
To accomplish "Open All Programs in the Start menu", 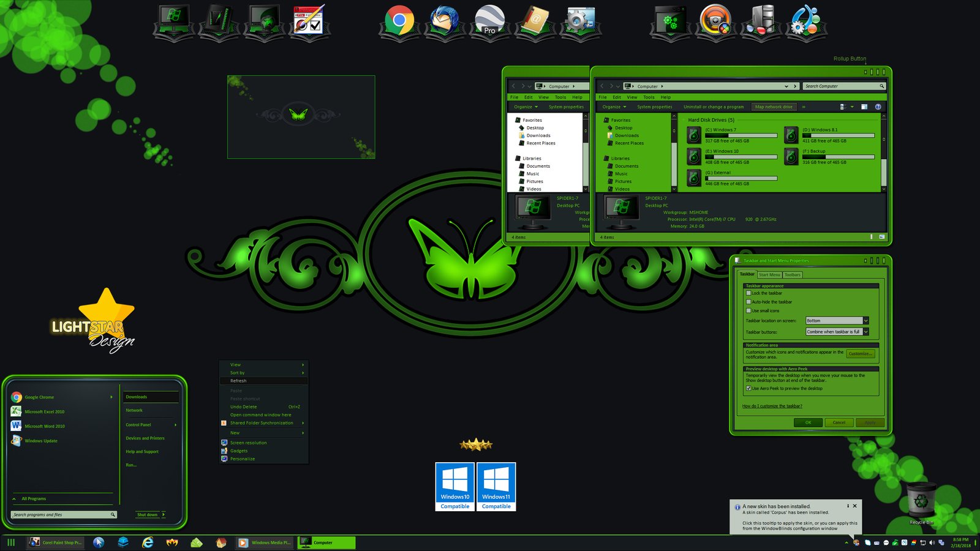I will [34, 499].
